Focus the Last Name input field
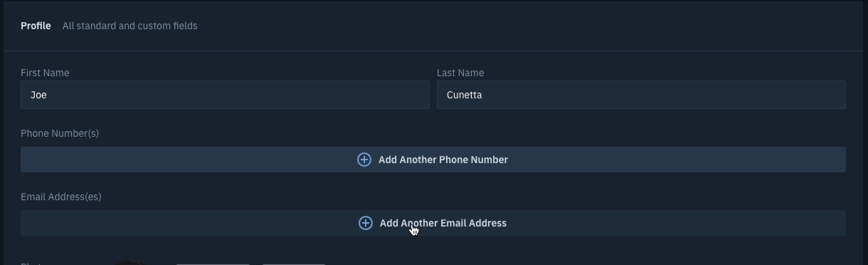The width and height of the screenshot is (868, 265). click(641, 95)
